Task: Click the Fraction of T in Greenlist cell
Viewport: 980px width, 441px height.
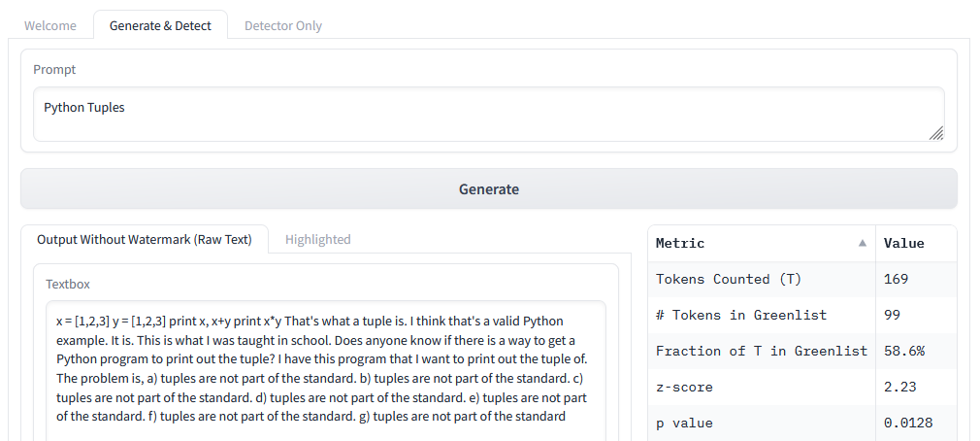Action: [761, 352]
